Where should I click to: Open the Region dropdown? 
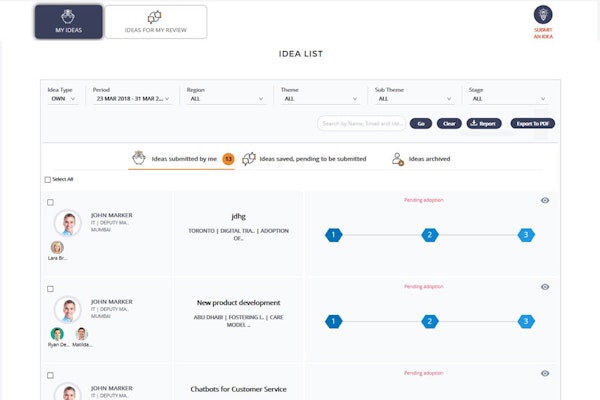coord(225,99)
